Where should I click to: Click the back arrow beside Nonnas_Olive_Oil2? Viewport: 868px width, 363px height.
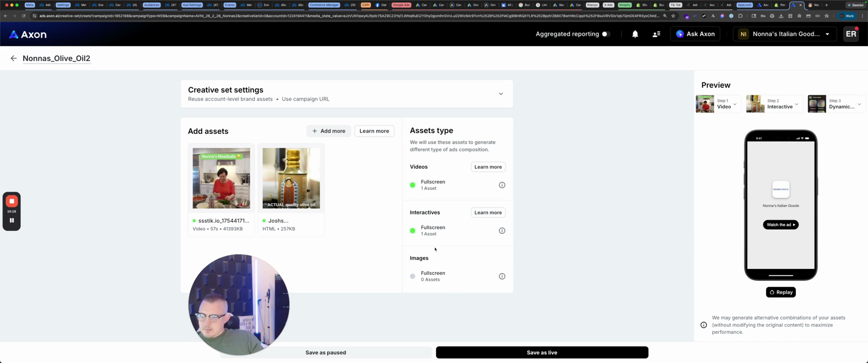coord(14,58)
